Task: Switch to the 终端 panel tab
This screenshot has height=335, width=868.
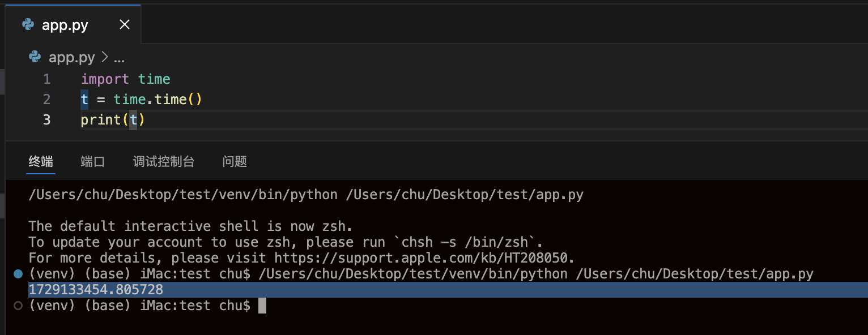Action: click(x=41, y=161)
